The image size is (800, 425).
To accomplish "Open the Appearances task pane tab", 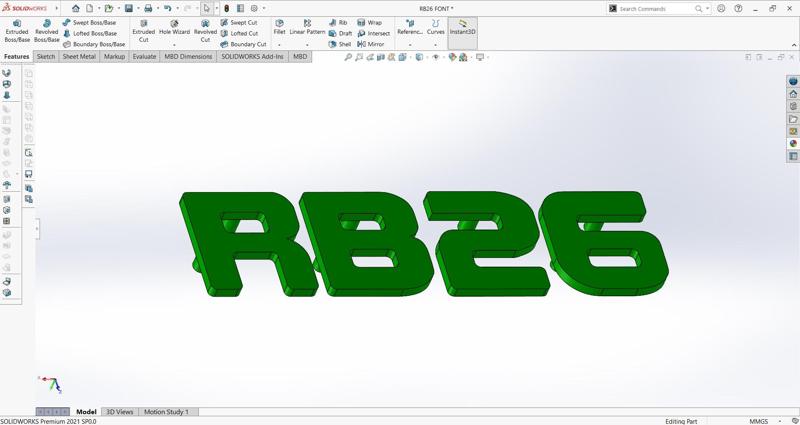I will (793, 144).
